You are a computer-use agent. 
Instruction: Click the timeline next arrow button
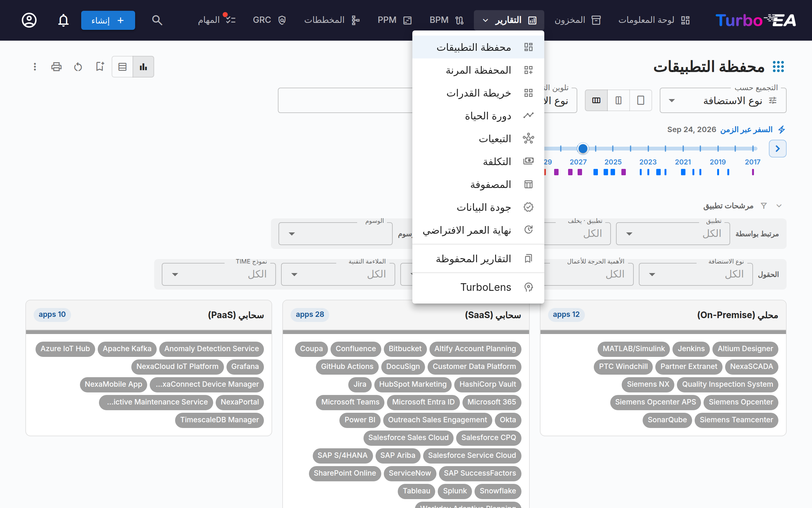[x=777, y=149]
